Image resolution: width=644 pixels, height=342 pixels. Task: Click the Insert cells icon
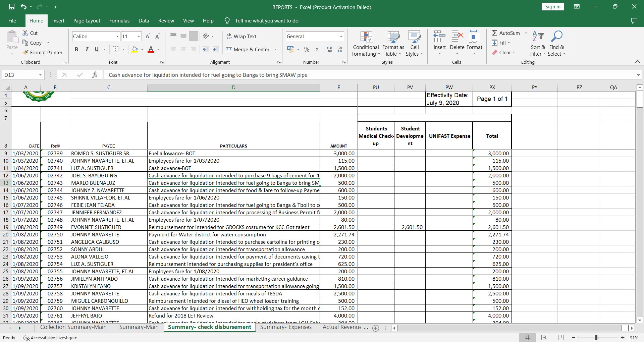[439, 36]
